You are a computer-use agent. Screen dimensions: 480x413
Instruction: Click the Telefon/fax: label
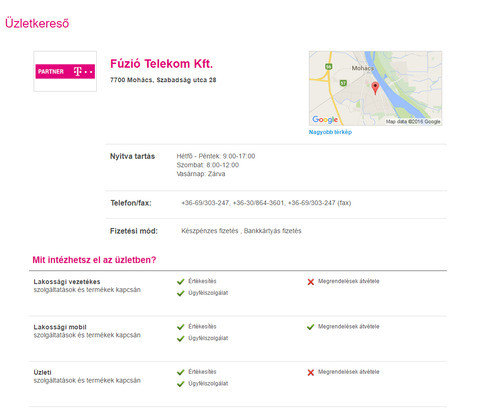click(131, 203)
